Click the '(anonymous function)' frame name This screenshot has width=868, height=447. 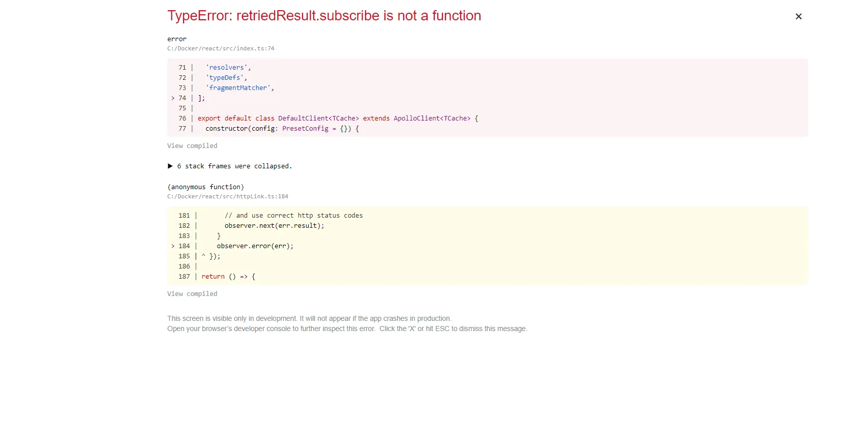(x=205, y=187)
